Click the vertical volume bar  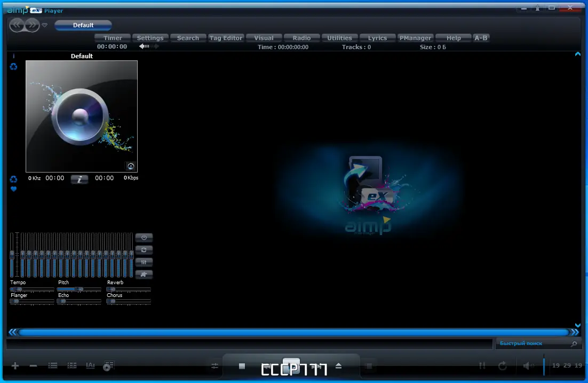coord(544,365)
